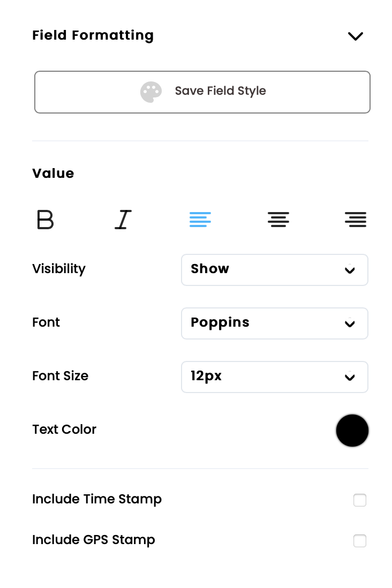The height and width of the screenshot is (588, 392).
Task: Open the black Text Color swatch
Action: [x=352, y=431]
